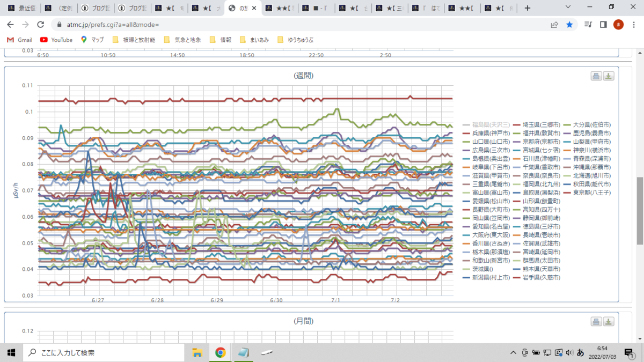Close the active のぎ tab

pos(254,8)
